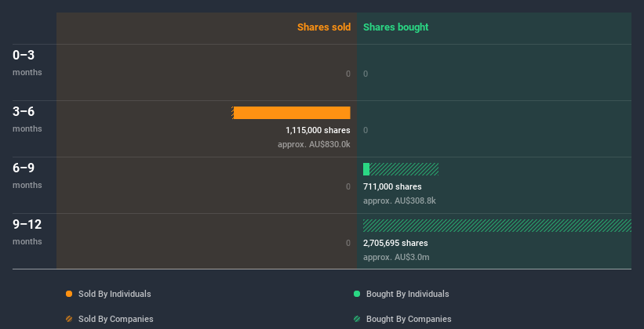The height and width of the screenshot is (329, 644).
Task: Click the approx. AU$3.0m value
Action: (x=396, y=257)
